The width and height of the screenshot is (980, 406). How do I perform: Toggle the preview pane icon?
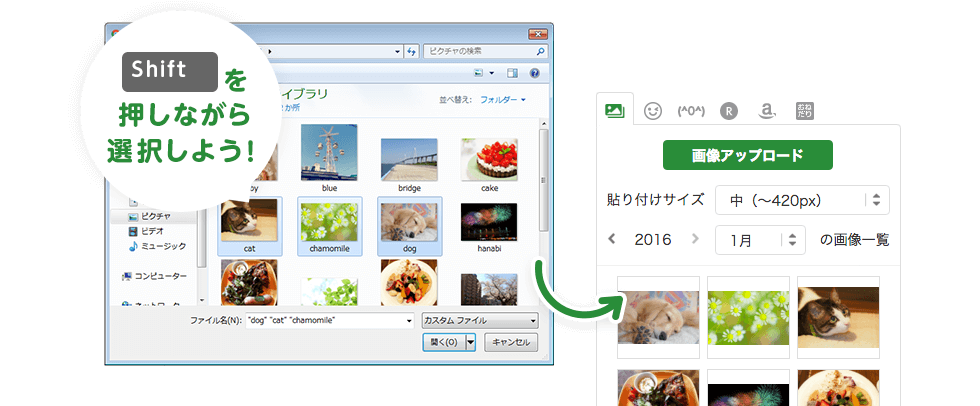512,73
